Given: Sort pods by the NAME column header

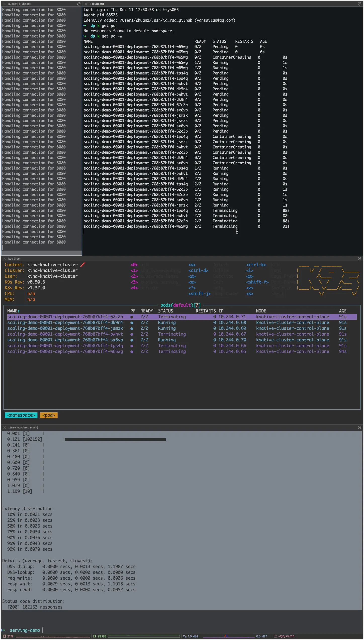Looking at the screenshot, I should point(13,311).
